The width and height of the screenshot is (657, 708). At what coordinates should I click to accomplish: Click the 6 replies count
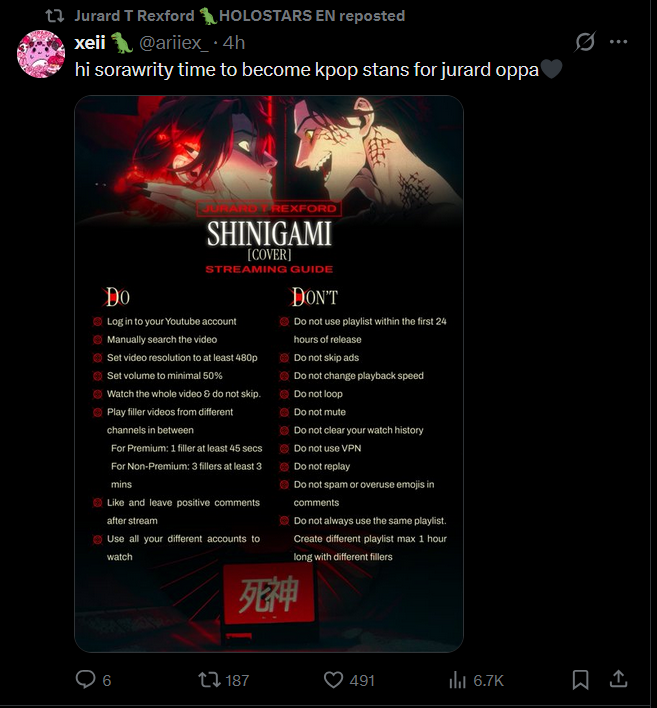pos(107,680)
